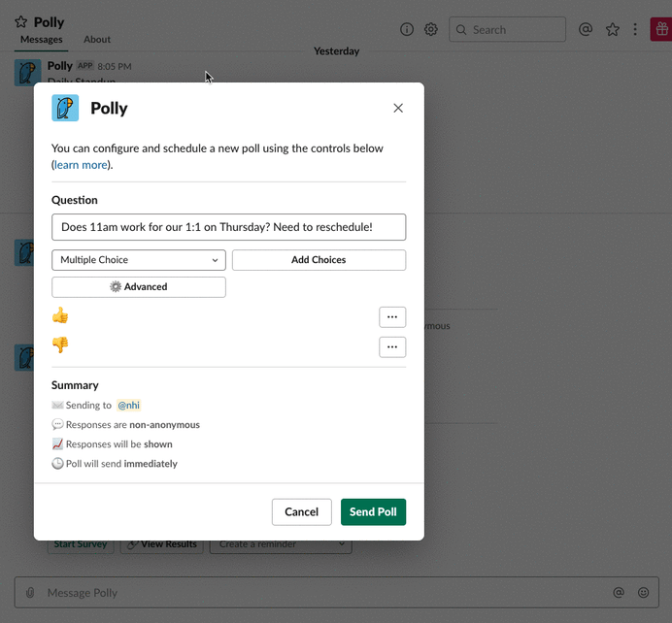Star the Polly conversation in the header

(x=21, y=22)
